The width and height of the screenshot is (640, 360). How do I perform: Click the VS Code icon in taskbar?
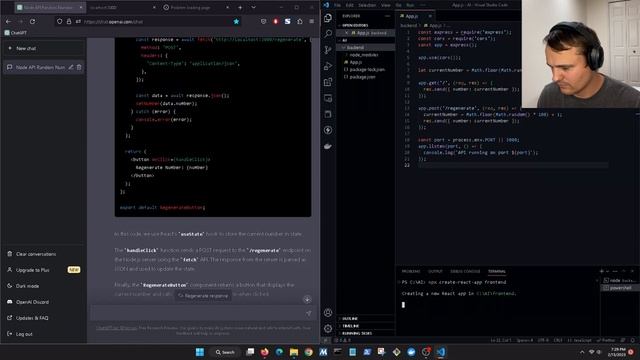(x=440, y=352)
